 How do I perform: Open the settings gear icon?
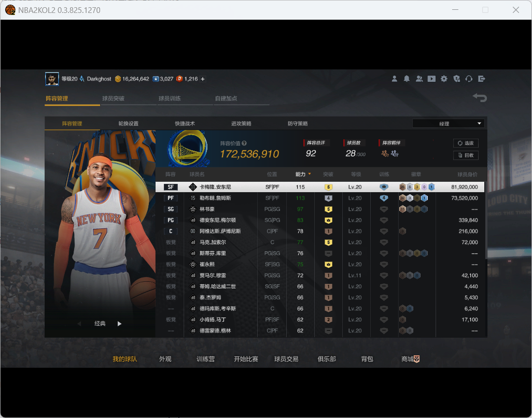[x=444, y=79]
